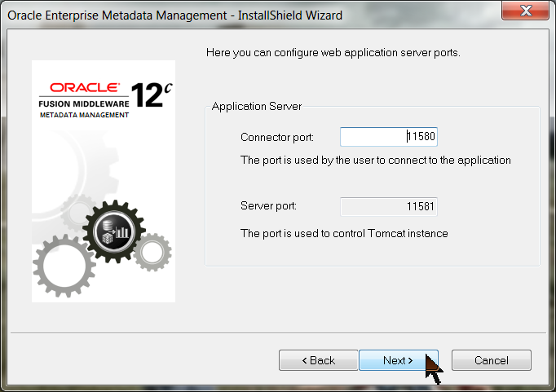Image resolution: width=556 pixels, height=392 pixels.
Task: Click the Server port field showing 11581
Action: [388, 207]
